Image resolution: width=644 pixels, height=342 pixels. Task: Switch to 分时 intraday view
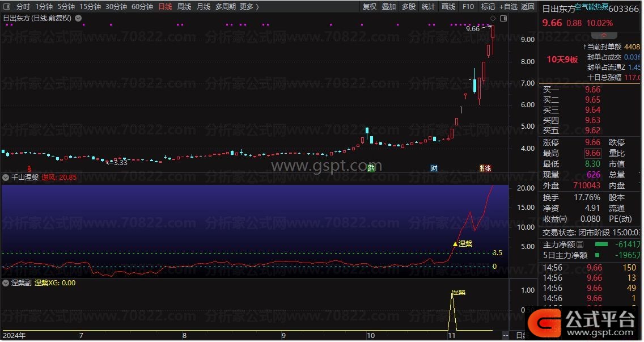coord(23,7)
